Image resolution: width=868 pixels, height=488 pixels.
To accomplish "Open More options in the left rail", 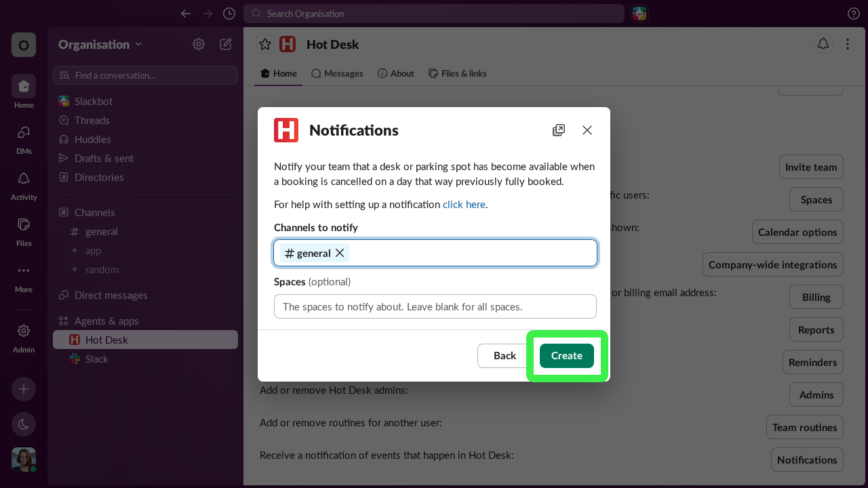I will pos(24,277).
